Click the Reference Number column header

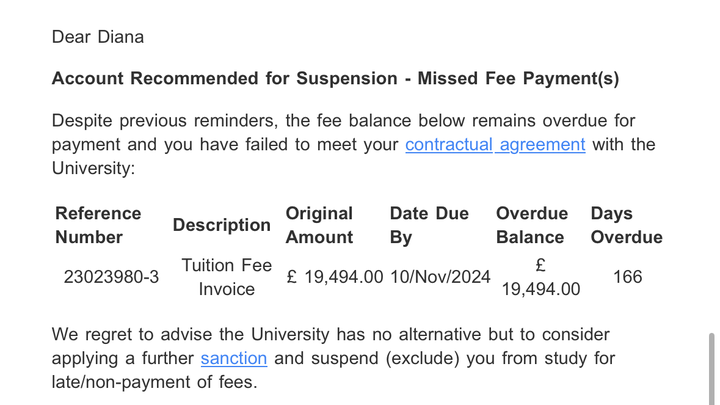pyautogui.click(x=98, y=225)
